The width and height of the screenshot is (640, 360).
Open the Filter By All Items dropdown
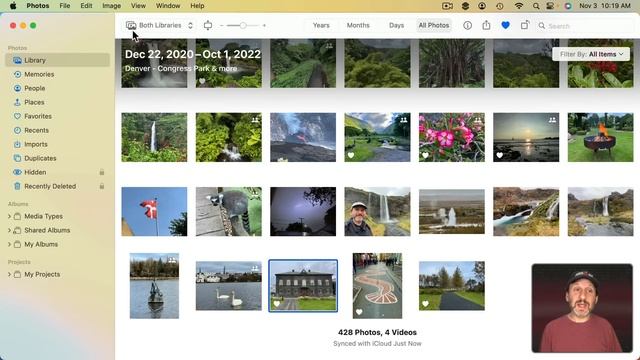click(x=591, y=54)
